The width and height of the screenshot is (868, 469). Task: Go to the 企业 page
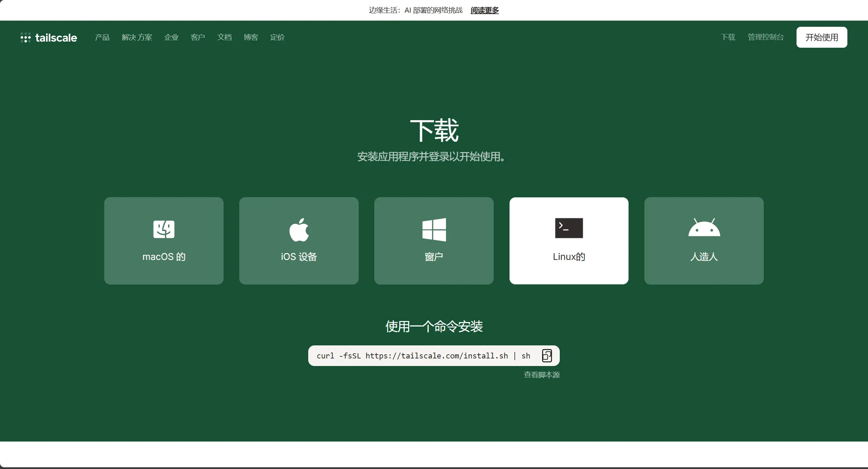pos(171,37)
